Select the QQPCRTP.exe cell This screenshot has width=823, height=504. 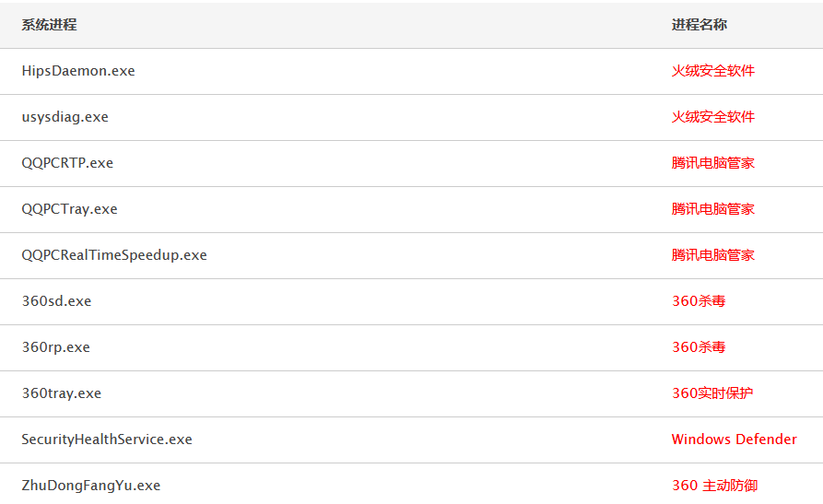click(x=67, y=163)
